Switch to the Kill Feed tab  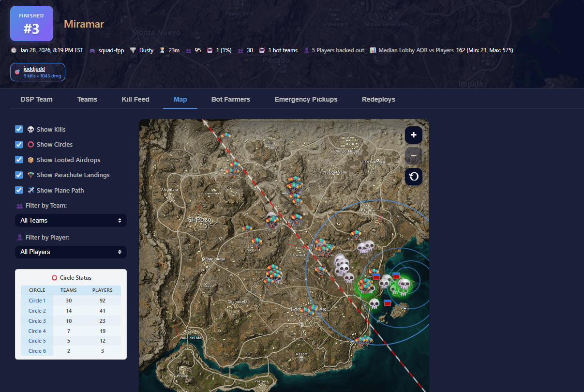pyautogui.click(x=135, y=99)
